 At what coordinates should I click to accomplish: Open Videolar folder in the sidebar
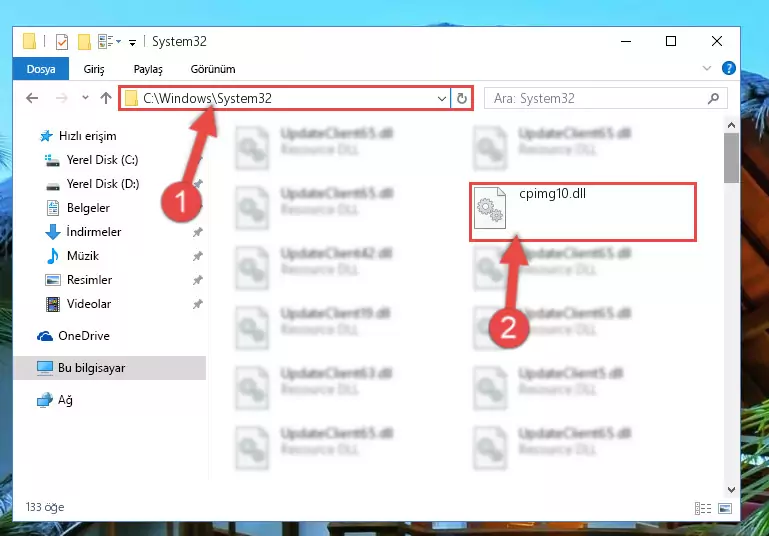88,304
